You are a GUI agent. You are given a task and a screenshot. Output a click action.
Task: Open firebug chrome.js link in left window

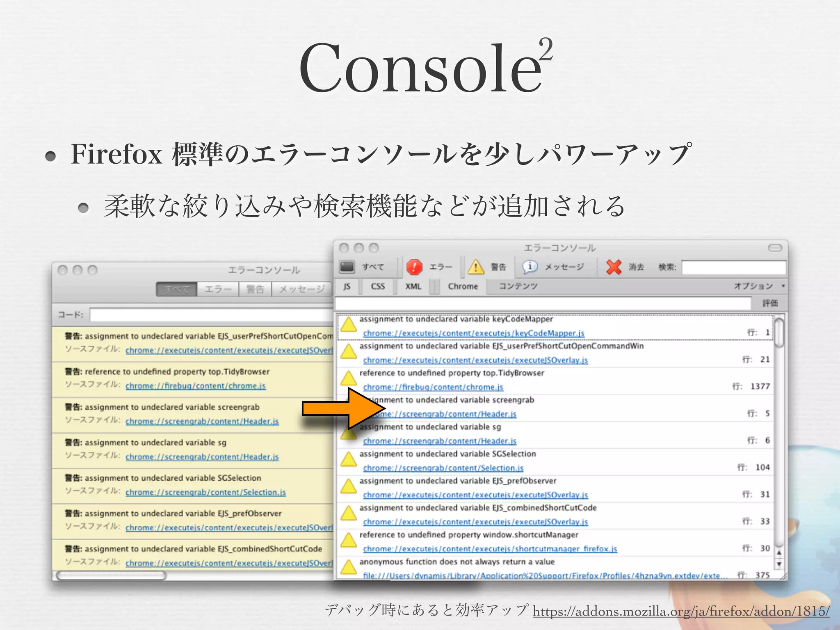(196, 386)
